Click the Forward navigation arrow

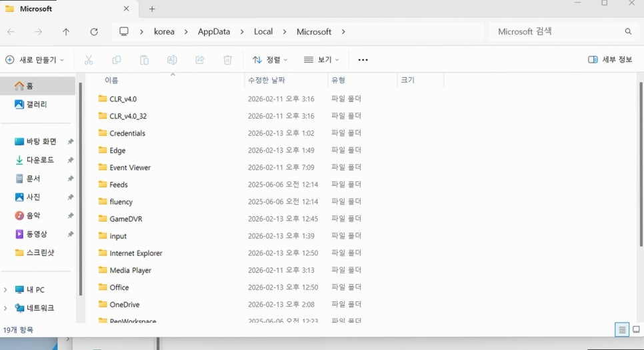tap(39, 31)
